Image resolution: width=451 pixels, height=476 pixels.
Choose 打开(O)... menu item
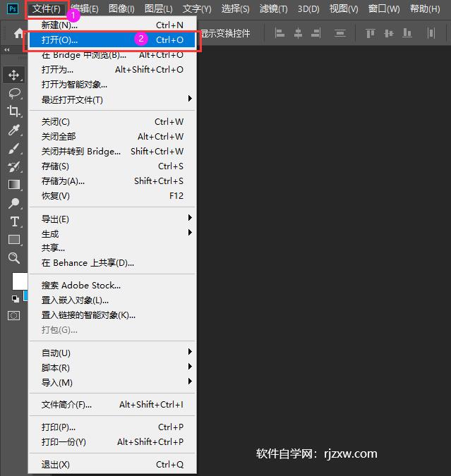point(112,39)
